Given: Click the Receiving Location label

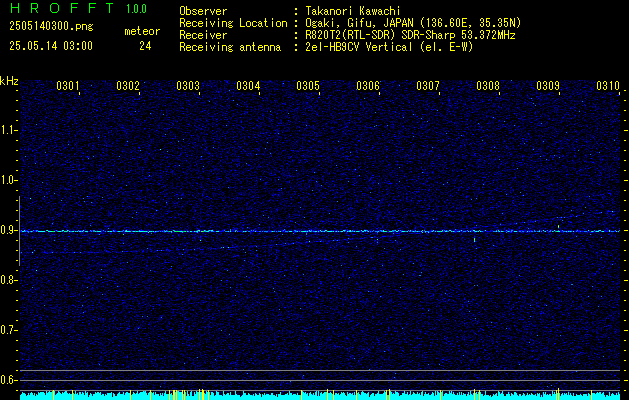Looking at the screenshot, I should pos(233,23).
